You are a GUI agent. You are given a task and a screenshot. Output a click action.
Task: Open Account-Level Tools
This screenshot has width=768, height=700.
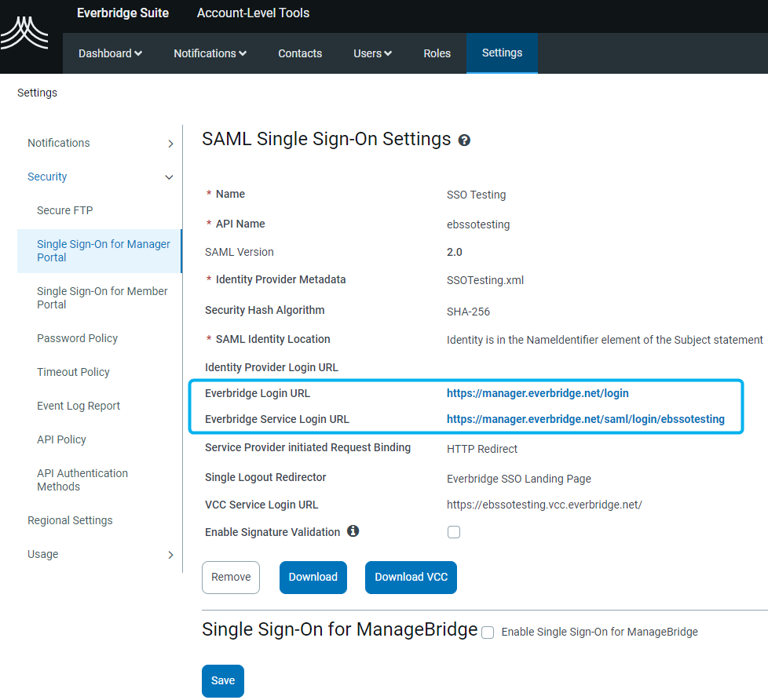253,13
